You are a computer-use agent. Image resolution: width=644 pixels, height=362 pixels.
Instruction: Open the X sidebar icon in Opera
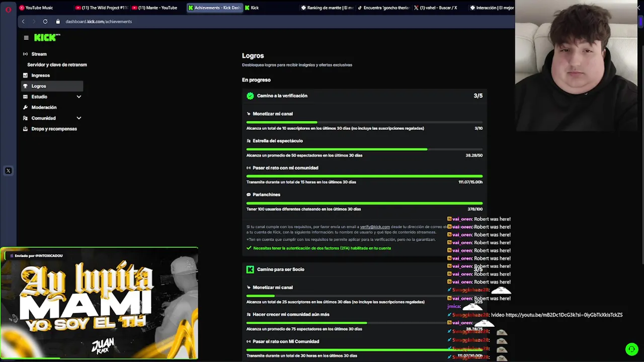coord(8,171)
